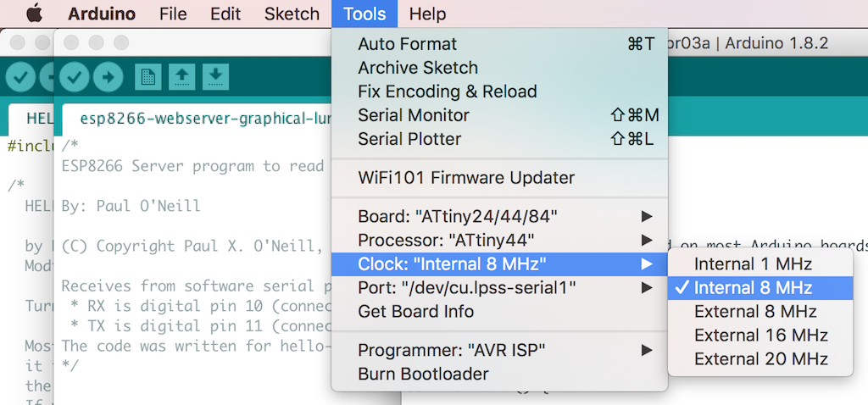Image resolution: width=868 pixels, height=405 pixels.
Task: Choose Auto Format menu entry
Action: tap(407, 43)
